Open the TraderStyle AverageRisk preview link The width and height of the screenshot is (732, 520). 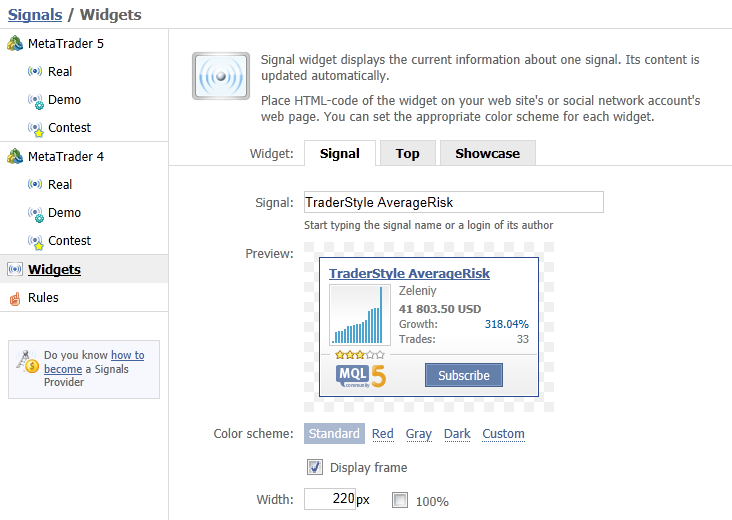(409, 273)
